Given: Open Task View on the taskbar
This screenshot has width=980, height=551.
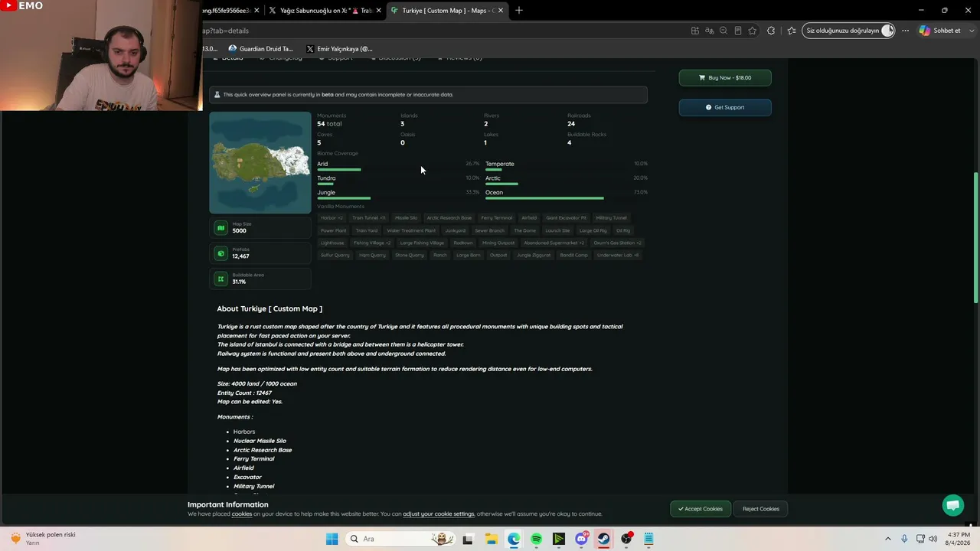Looking at the screenshot, I should pyautogui.click(x=468, y=539).
